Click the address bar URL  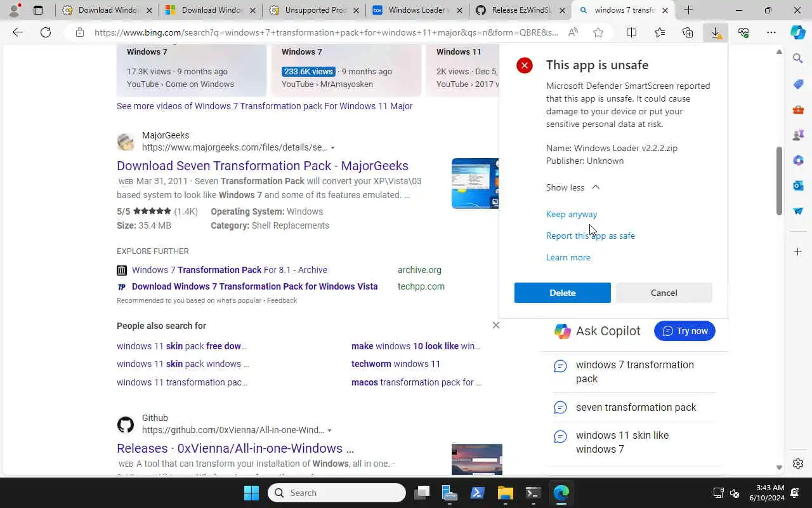click(x=327, y=32)
